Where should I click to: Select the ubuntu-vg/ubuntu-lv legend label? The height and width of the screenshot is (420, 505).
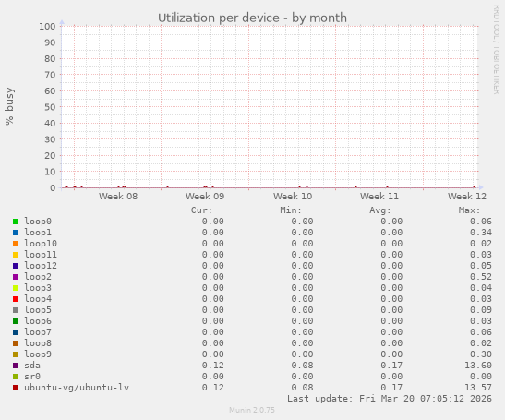pyautogui.click(x=77, y=388)
